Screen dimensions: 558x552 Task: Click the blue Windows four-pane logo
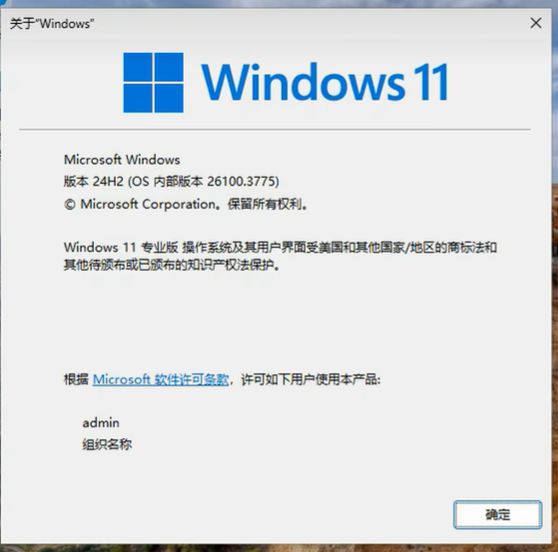[x=153, y=83]
